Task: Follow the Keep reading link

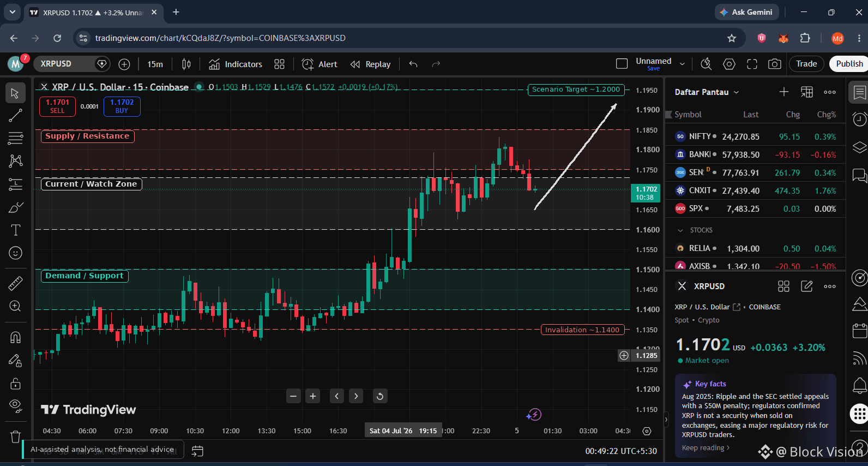Action: pos(706,447)
